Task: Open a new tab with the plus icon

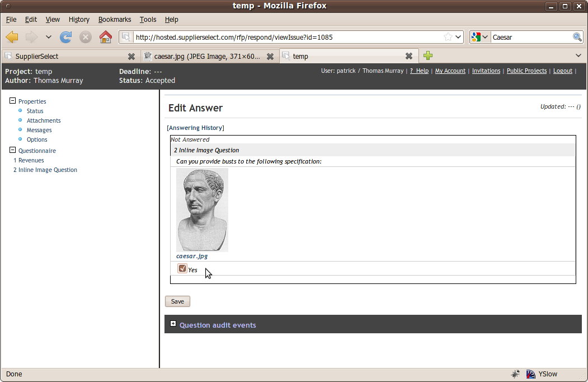Action: pos(428,56)
